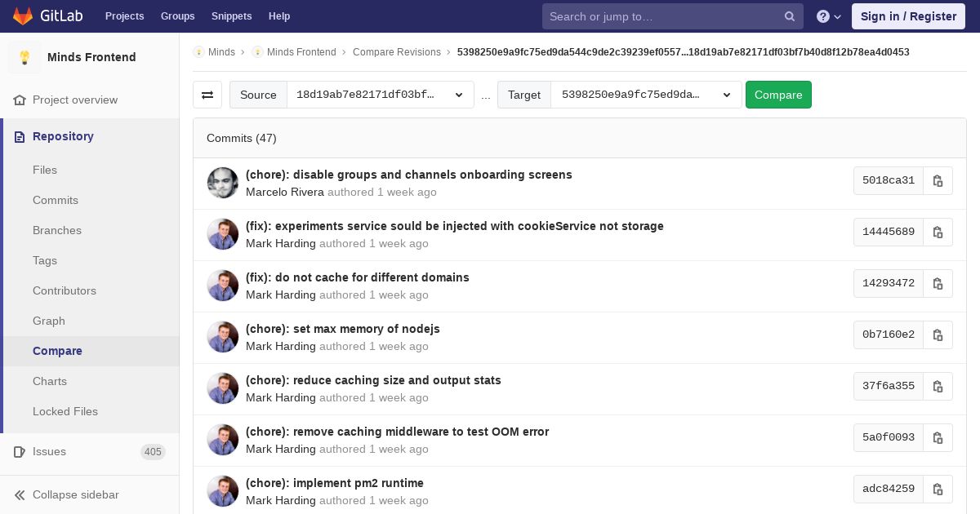Swap source and target revisions icon
This screenshot has width=980, height=514.
click(207, 95)
